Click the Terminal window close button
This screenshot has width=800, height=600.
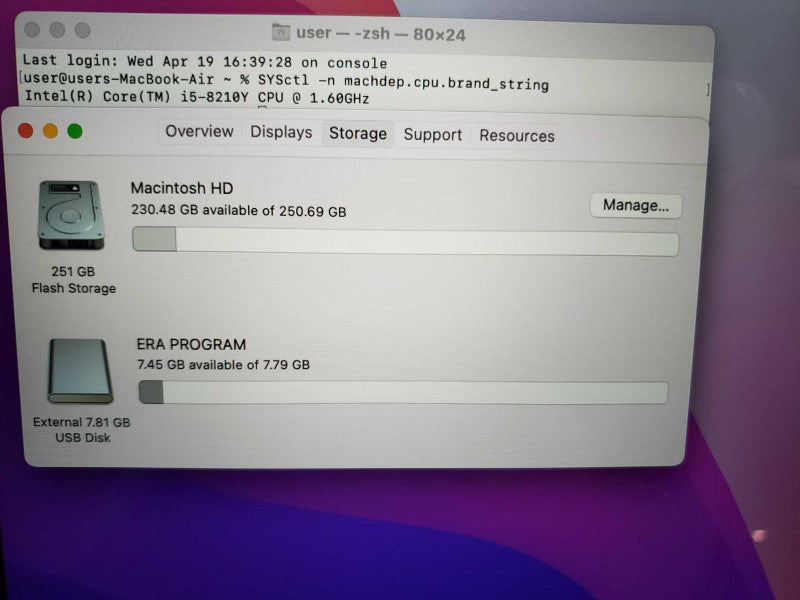click(32, 30)
